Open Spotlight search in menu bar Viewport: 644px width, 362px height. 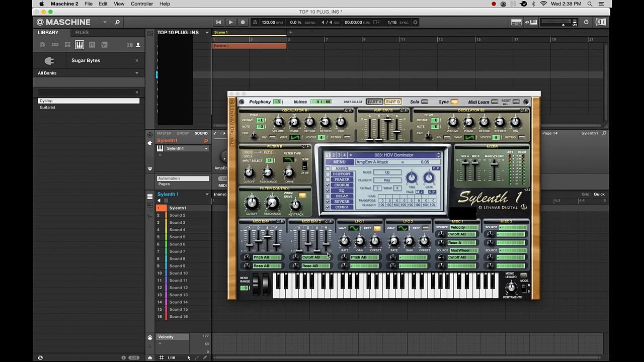[x=590, y=4]
